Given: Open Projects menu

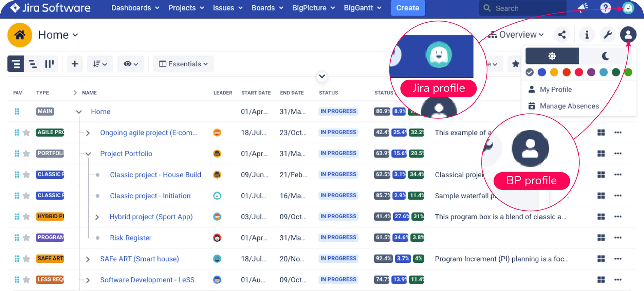Looking at the screenshot, I should pos(186,8).
